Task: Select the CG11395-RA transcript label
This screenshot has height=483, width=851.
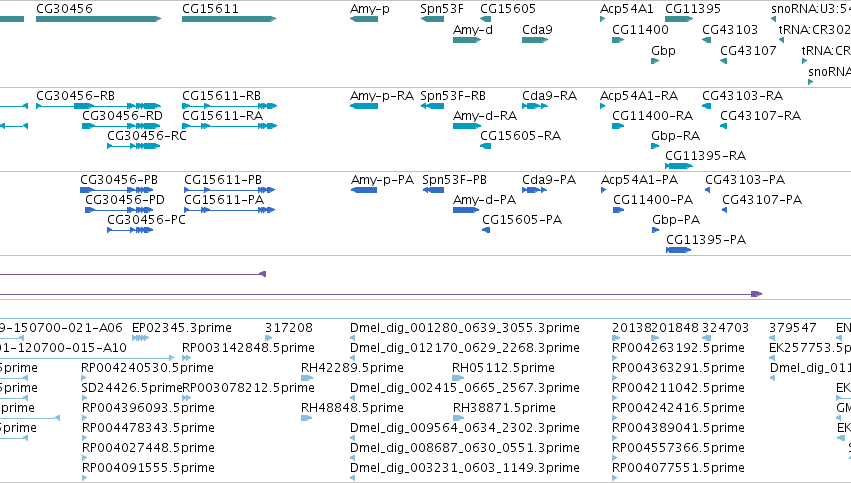Action: pos(706,156)
